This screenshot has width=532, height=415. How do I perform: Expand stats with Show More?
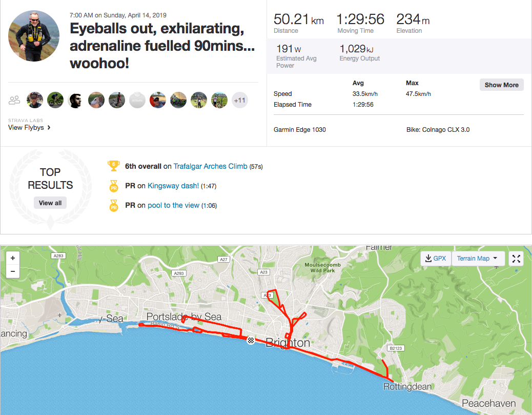pos(501,85)
